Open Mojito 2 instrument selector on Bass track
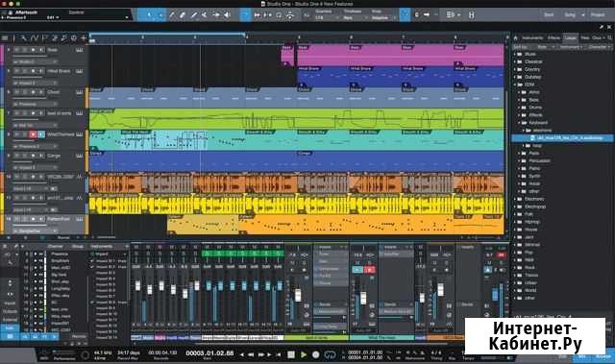The width and height of the screenshot is (615, 364). pos(35,61)
